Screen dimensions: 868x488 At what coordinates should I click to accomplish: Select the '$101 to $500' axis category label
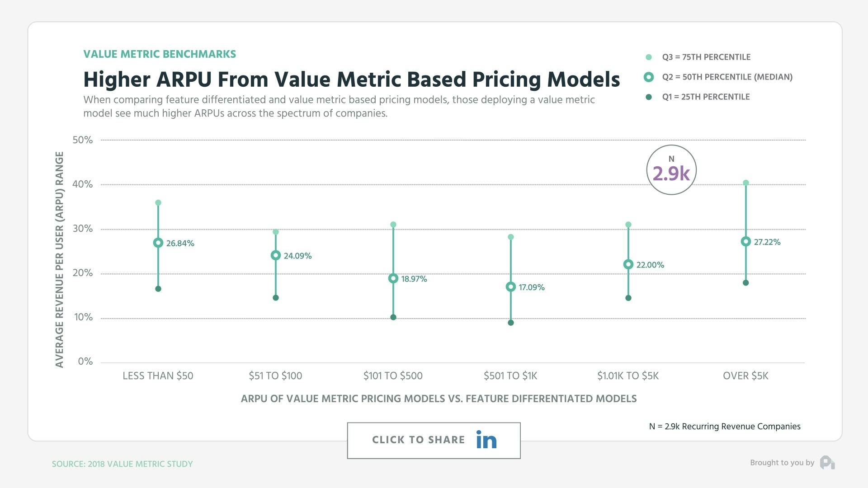pyautogui.click(x=393, y=375)
